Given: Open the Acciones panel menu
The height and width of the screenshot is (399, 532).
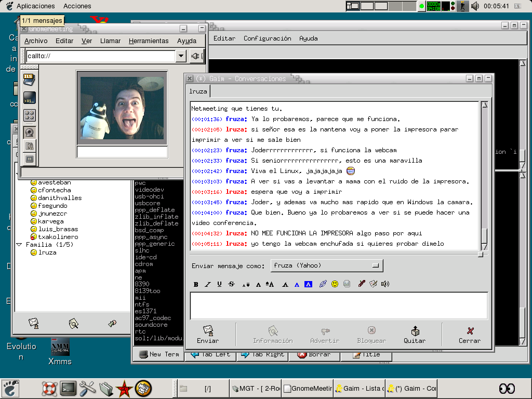Looking at the screenshot, I should pyautogui.click(x=77, y=6).
